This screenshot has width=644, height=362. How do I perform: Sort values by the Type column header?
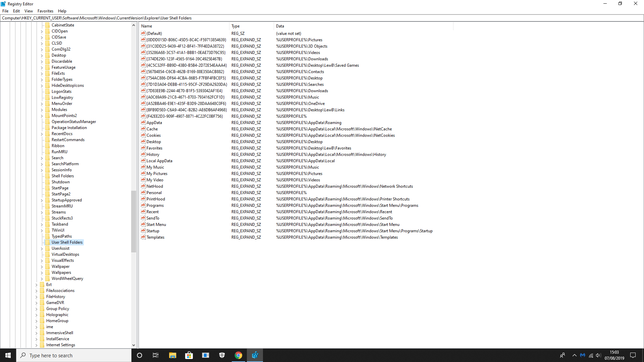coord(252,26)
